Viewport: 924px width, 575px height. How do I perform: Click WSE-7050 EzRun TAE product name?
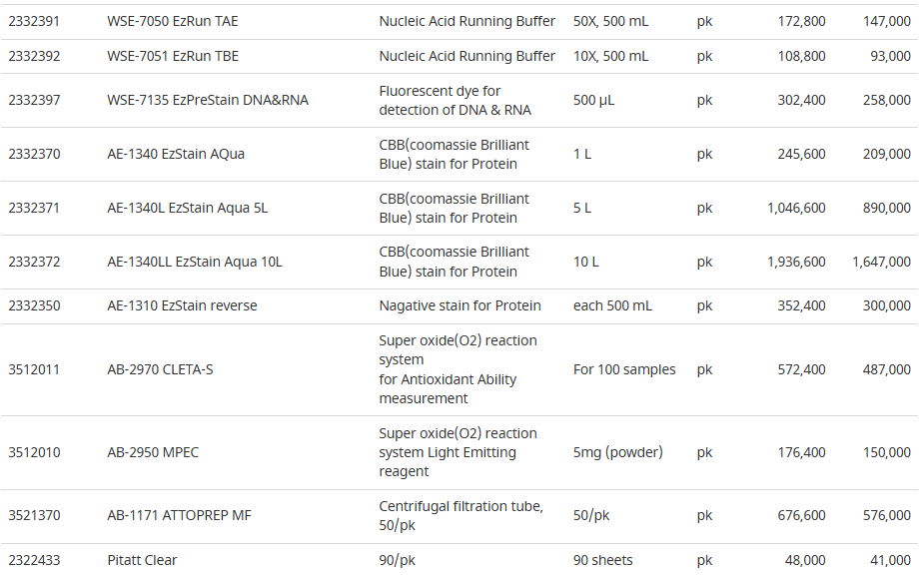pos(173,21)
